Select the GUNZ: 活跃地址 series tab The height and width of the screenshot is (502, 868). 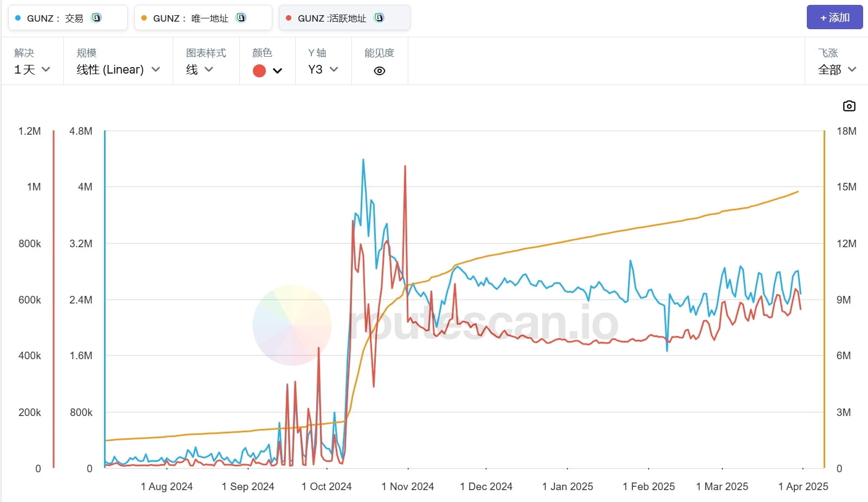point(331,18)
